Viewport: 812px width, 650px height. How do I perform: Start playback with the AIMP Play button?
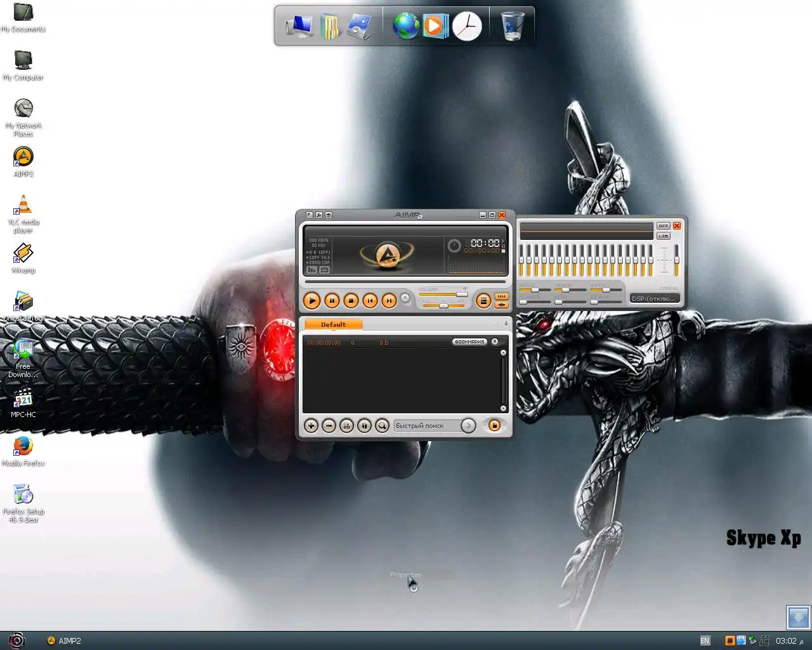[311, 300]
